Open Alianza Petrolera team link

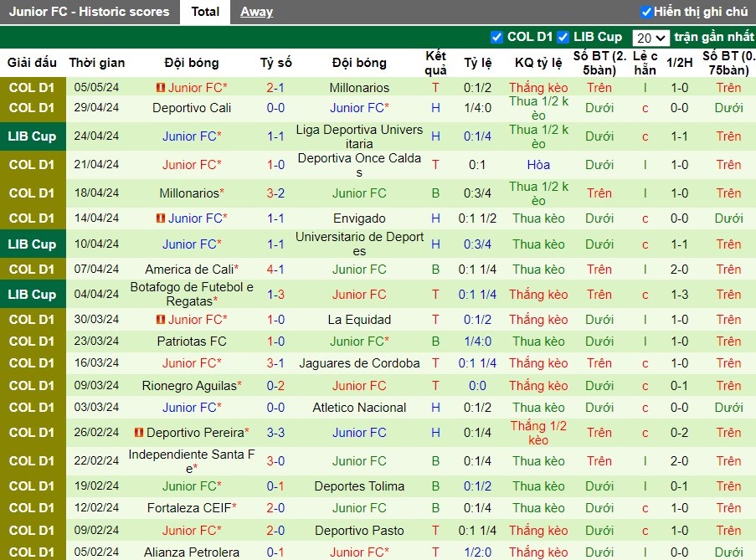pos(192,552)
